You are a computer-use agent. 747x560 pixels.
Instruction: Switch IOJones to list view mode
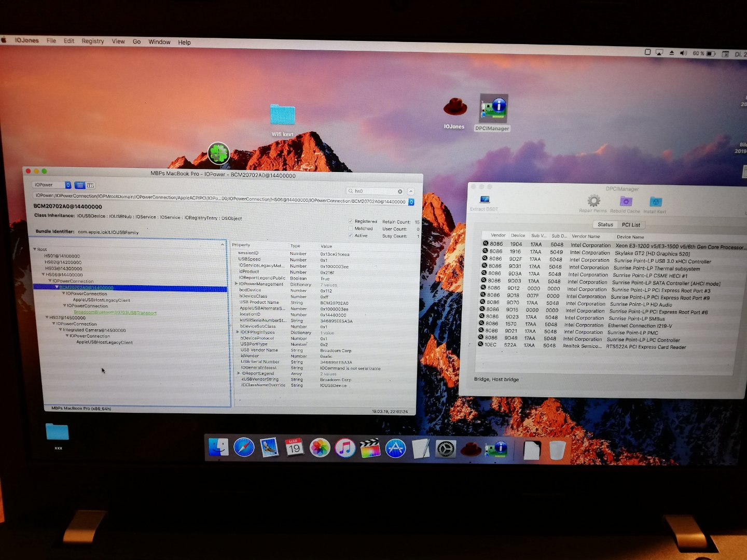pos(80,185)
